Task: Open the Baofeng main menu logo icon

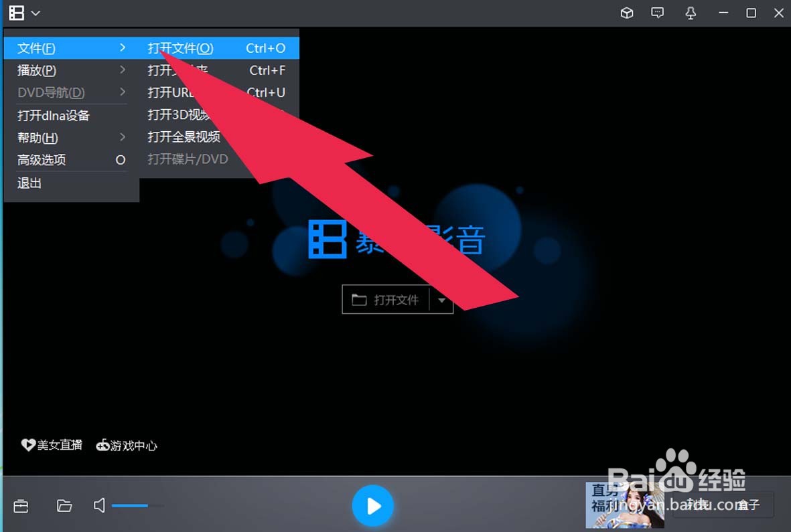Action: 17,13
